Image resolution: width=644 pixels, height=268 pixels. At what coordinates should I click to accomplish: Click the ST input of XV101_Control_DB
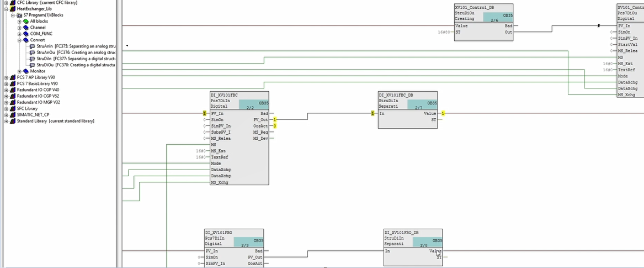coord(458,32)
